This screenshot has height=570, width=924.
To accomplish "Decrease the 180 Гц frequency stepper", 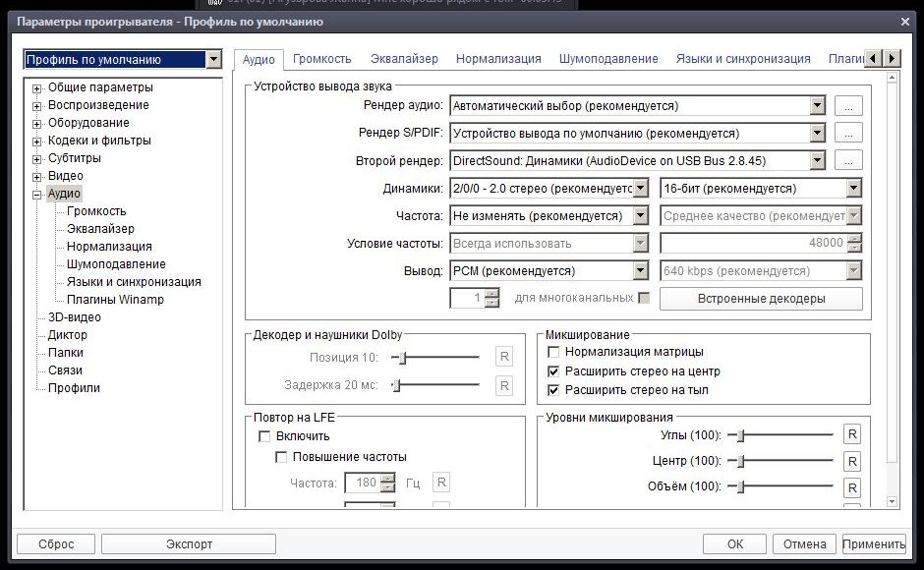I will 387,487.
